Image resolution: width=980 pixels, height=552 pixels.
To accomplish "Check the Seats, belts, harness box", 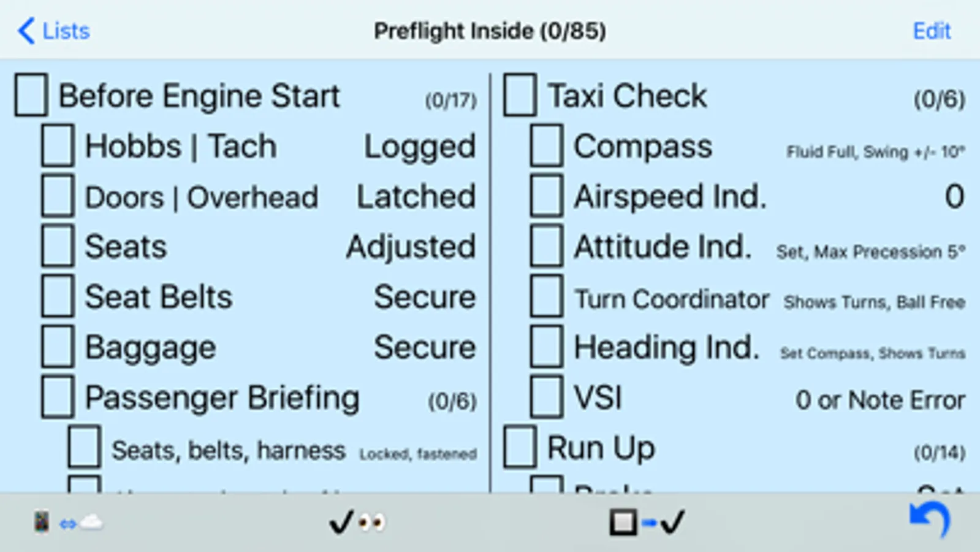I will (85, 448).
